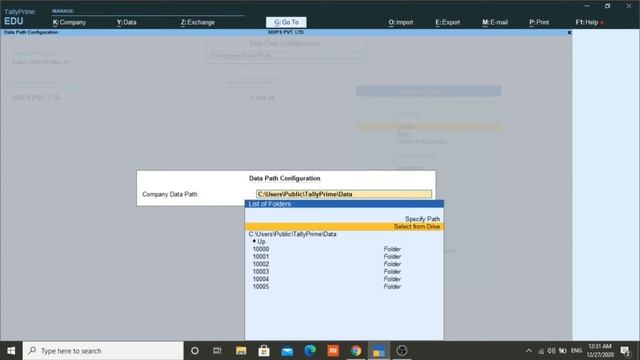The width and height of the screenshot is (640, 360).
Task: Show hidden system tray icons
Action: [529, 351]
